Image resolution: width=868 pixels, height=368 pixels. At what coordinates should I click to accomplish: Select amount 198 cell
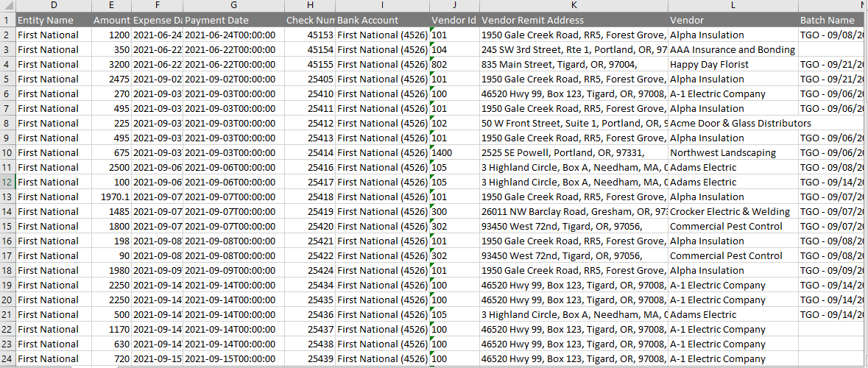(x=112, y=241)
